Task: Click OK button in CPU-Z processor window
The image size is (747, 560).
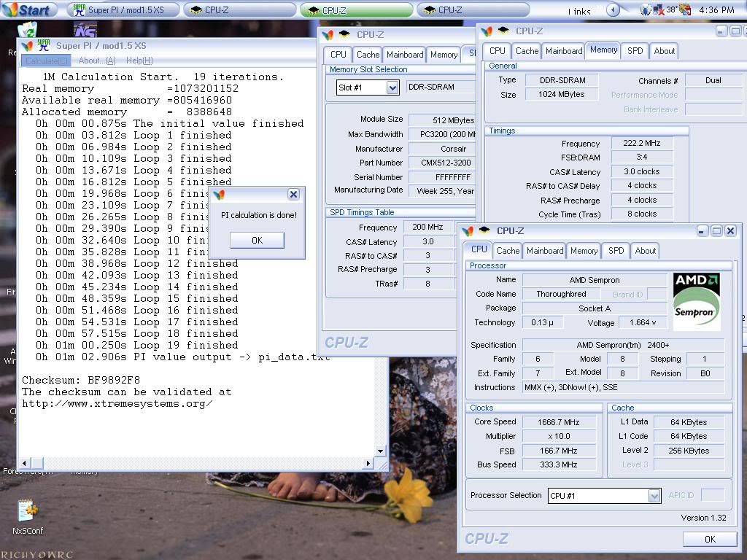Action: point(709,539)
